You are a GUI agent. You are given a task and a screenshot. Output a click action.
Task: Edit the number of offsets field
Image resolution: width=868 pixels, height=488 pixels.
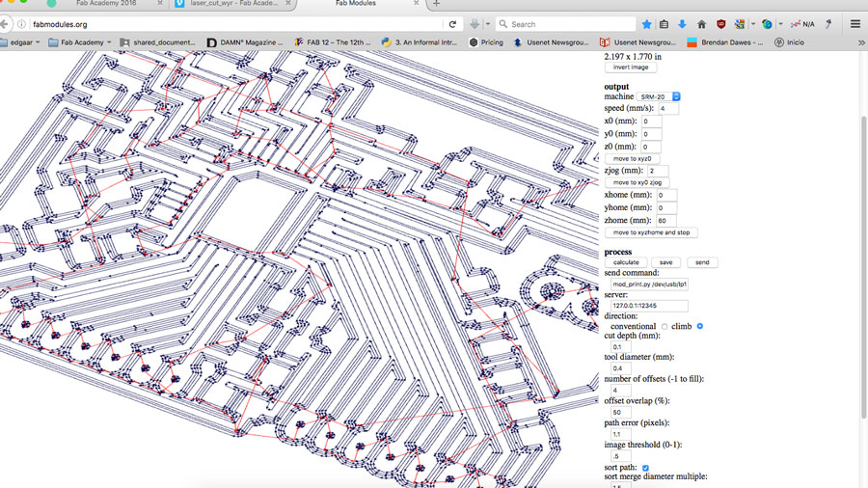[x=620, y=390]
